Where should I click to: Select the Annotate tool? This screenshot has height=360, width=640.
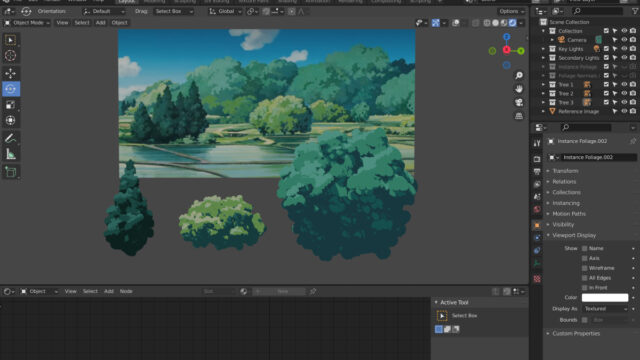point(11,138)
